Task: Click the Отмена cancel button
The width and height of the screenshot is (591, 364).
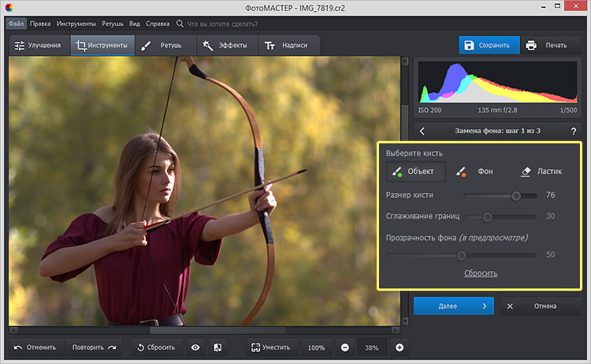Action: [x=541, y=306]
